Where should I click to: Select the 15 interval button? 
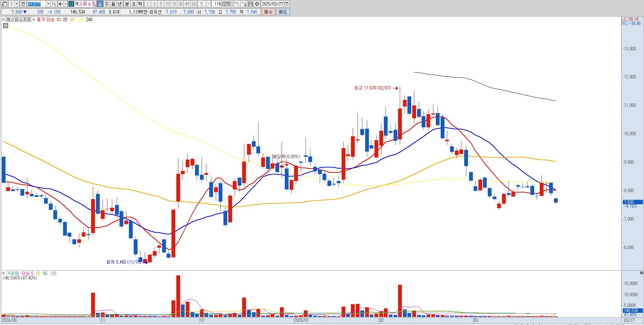click(174, 4)
